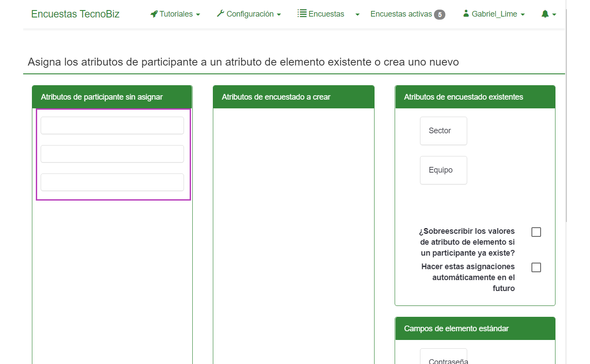
Task: Click the Contraseña standard field item
Action: click(443, 357)
